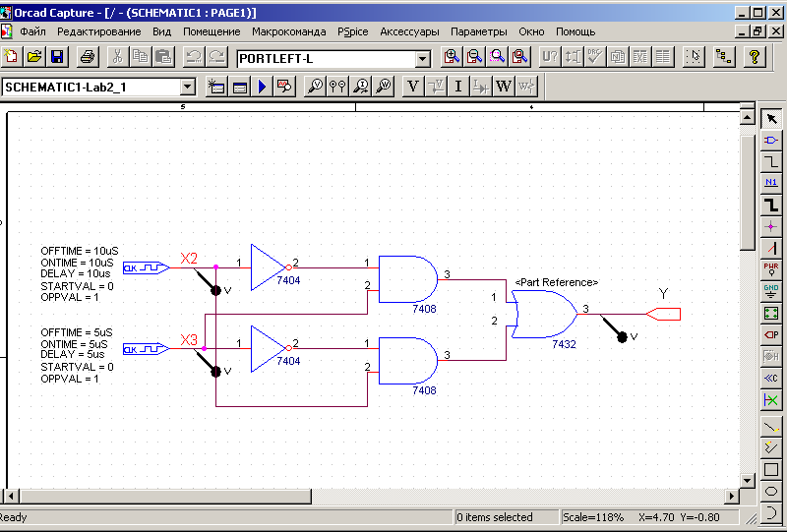
Task: Run PSpice simulation with blue arrow
Action: pos(262,87)
